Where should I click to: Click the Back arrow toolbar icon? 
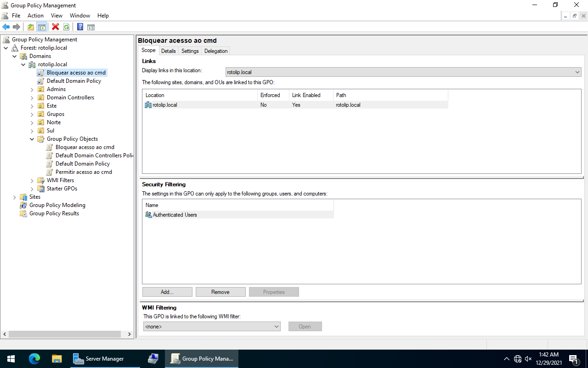6,27
